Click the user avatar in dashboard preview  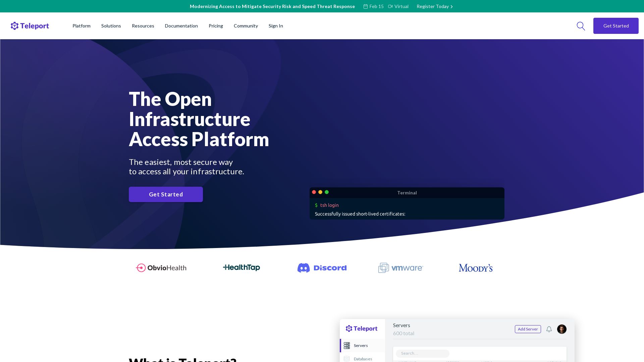tap(561, 329)
